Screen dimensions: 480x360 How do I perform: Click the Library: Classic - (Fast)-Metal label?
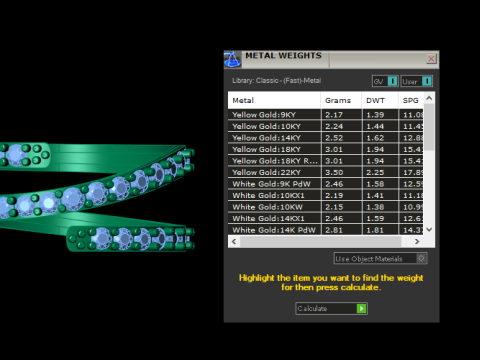(x=277, y=81)
